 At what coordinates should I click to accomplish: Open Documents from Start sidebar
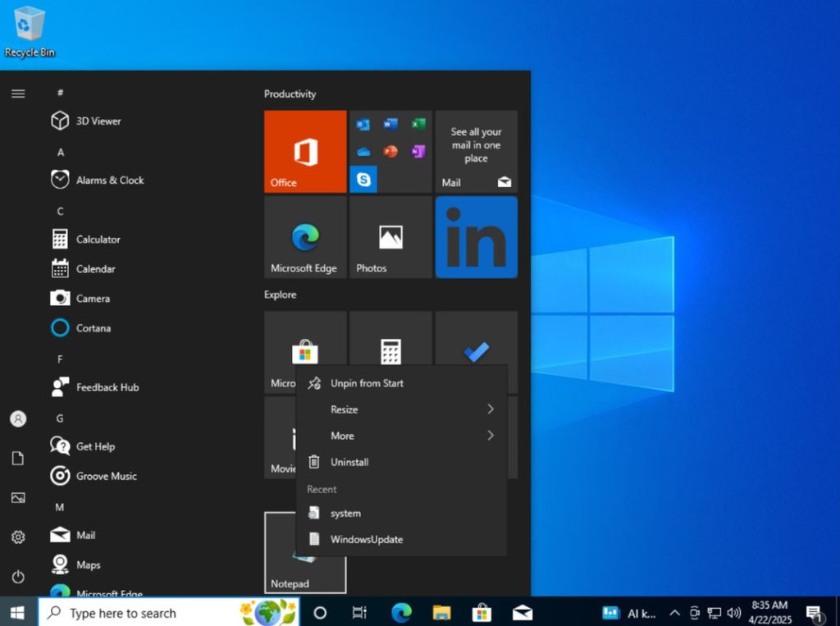pos(18,459)
